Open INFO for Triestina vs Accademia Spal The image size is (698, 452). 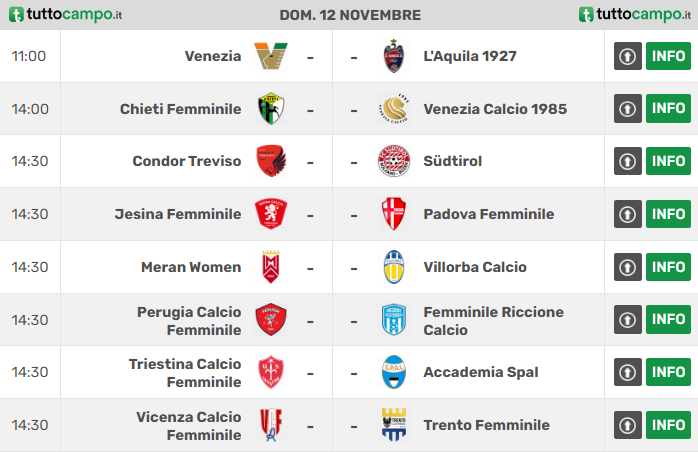pyautogui.click(x=668, y=372)
